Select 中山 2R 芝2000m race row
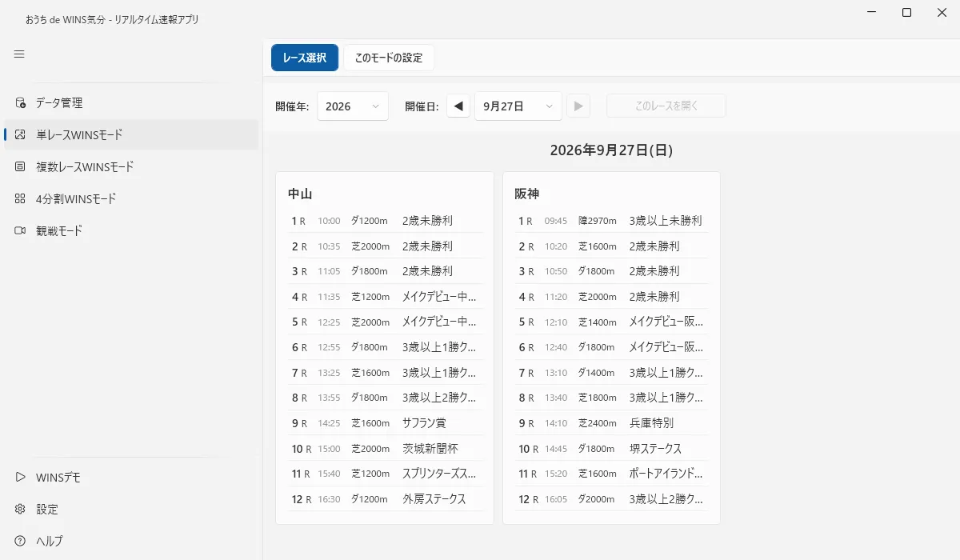The image size is (960, 560). (385, 246)
